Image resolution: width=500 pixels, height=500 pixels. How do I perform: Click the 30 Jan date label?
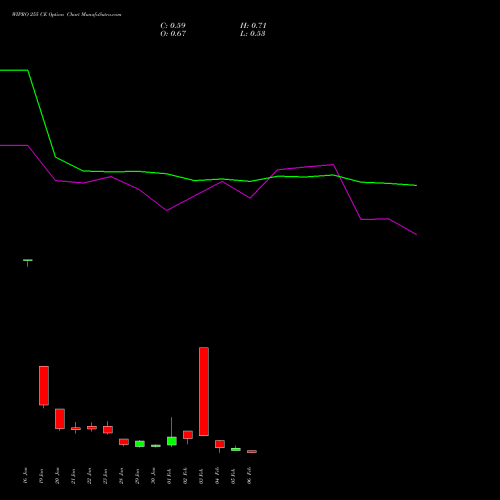click(153, 476)
